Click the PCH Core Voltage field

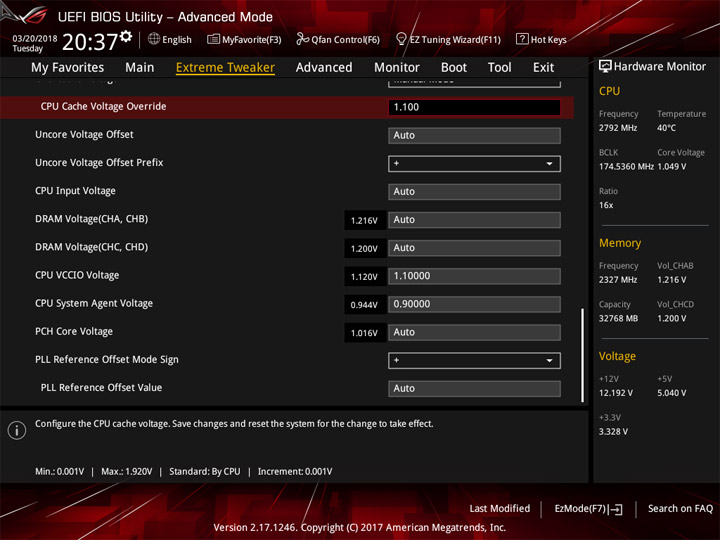pos(474,332)
